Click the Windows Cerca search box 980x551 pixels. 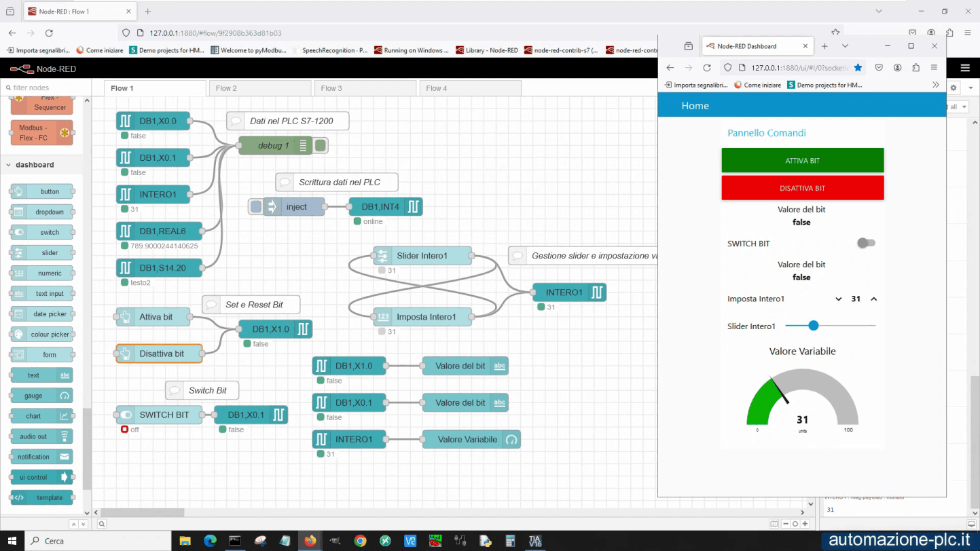(99, 541)
